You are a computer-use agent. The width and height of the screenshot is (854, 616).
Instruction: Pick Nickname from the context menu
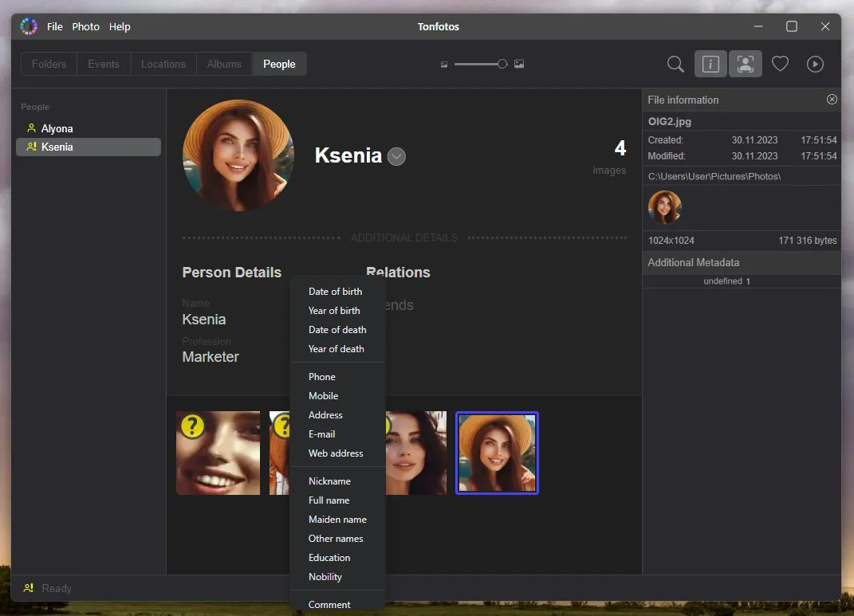click(x=329, y=481)
